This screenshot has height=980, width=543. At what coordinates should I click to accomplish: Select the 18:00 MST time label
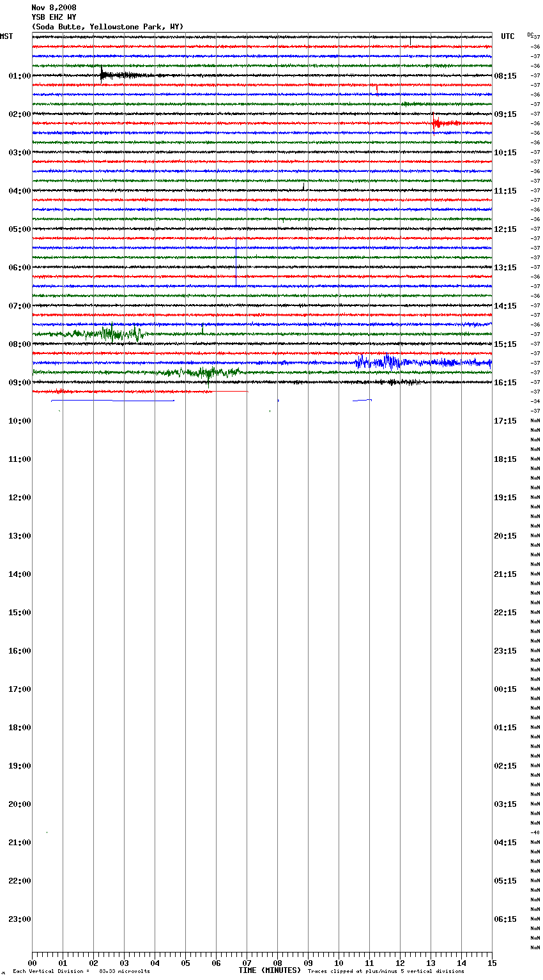(x=20, y=728)
